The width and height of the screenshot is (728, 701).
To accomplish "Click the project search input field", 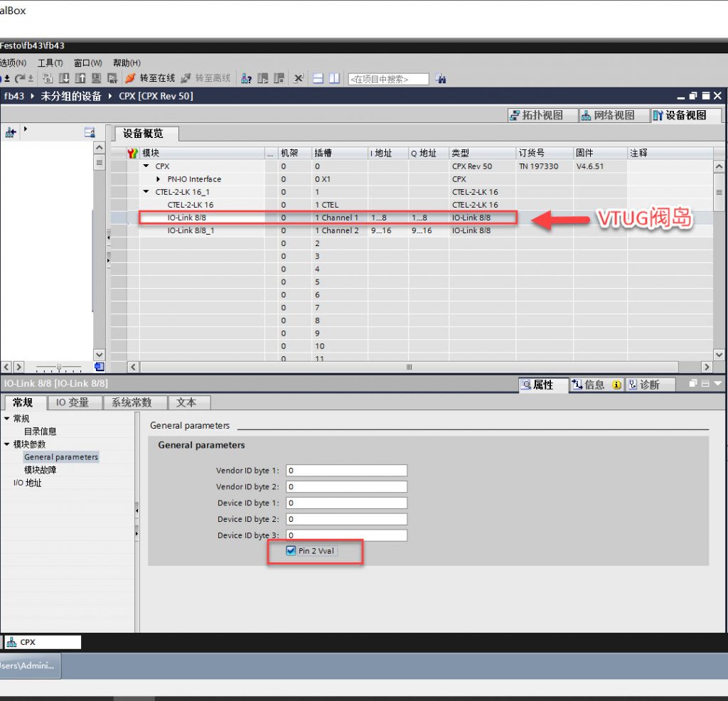I will [x=389, y=79].
